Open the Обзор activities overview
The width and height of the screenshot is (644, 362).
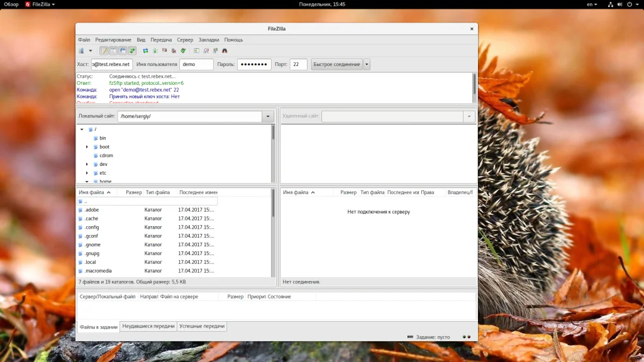click(11, 4)
